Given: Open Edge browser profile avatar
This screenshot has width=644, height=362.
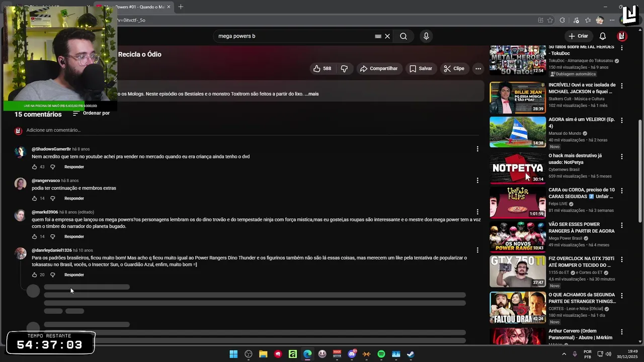Looking at the screenshot, I should click(x=600, y=20).
